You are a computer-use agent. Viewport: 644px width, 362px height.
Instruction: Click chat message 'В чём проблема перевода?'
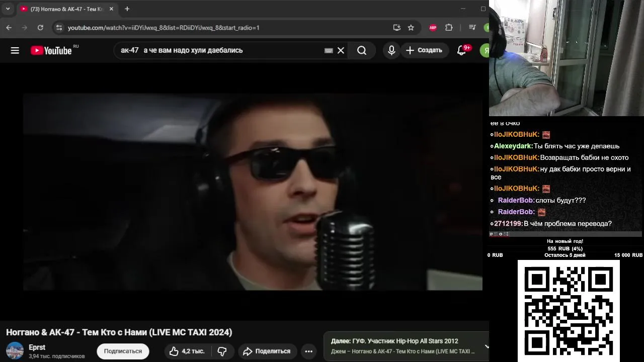pos(568,223)
